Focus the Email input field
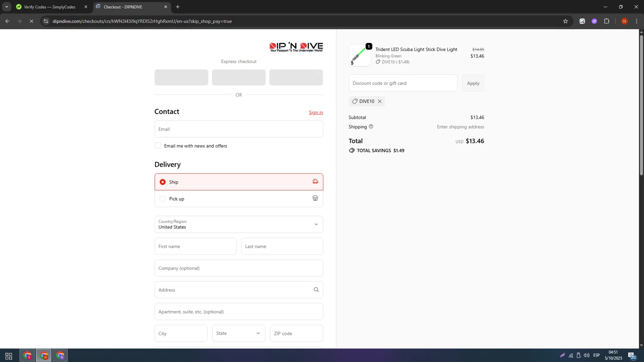Viewport: 644px width, 362px height. tap(239, 129)
